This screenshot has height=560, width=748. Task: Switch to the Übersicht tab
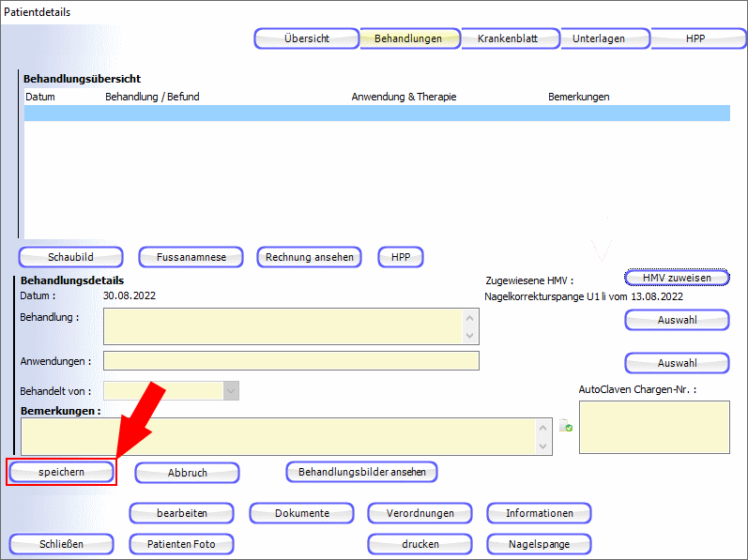(306, 38)
